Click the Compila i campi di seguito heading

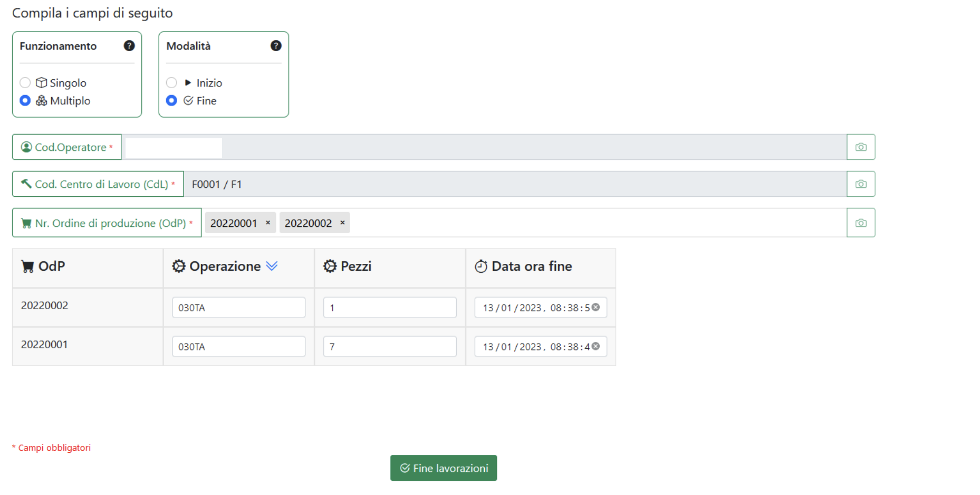pos(92,13)
